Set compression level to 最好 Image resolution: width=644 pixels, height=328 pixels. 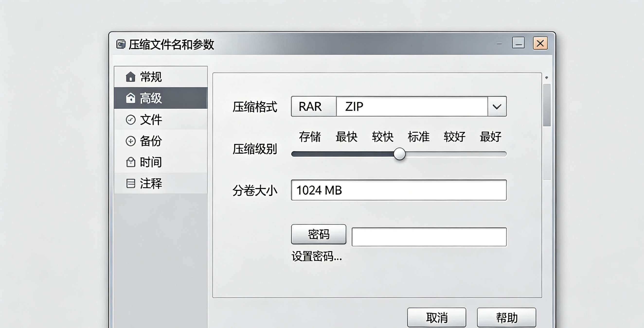[491, 137]
